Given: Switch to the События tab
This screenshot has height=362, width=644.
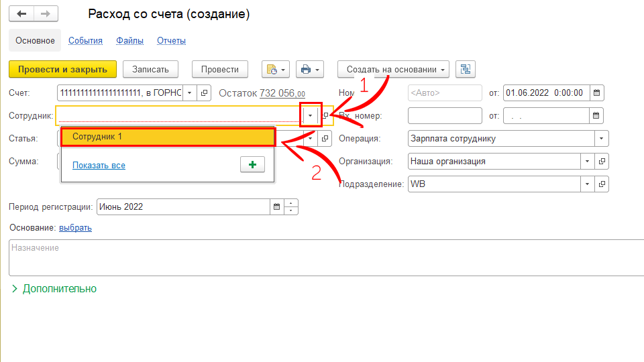Looking at the screenshot, I should 85,41.
